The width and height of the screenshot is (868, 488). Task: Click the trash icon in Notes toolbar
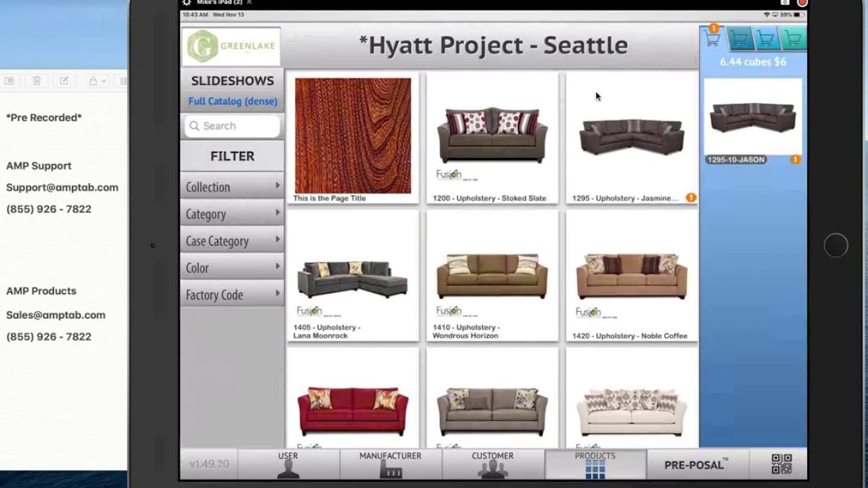tap(37, 81)
